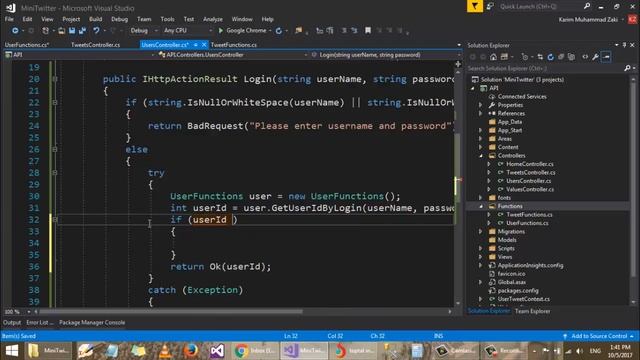
Task: Open the Build menu
Action: click(96, 19)
